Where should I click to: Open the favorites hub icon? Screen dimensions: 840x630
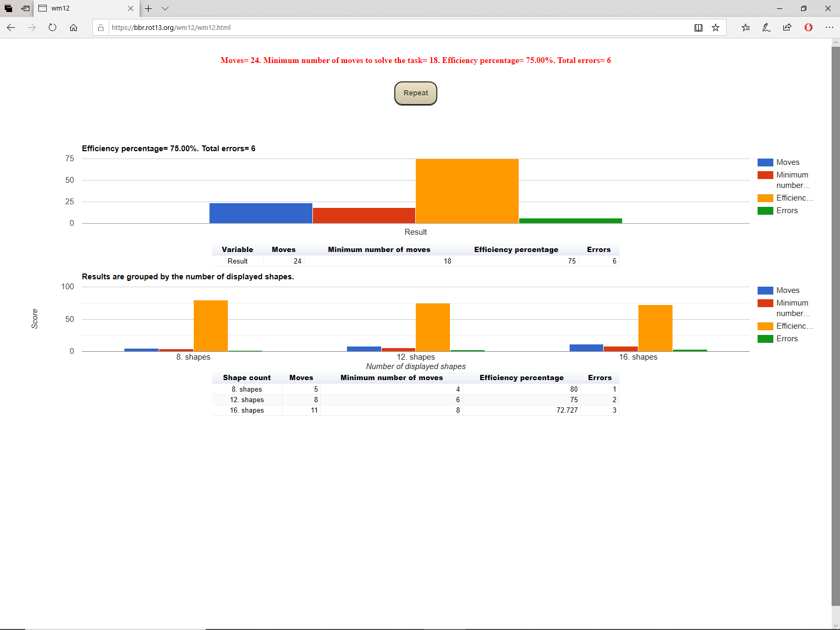pyautogui.click(x=745, y=27)
